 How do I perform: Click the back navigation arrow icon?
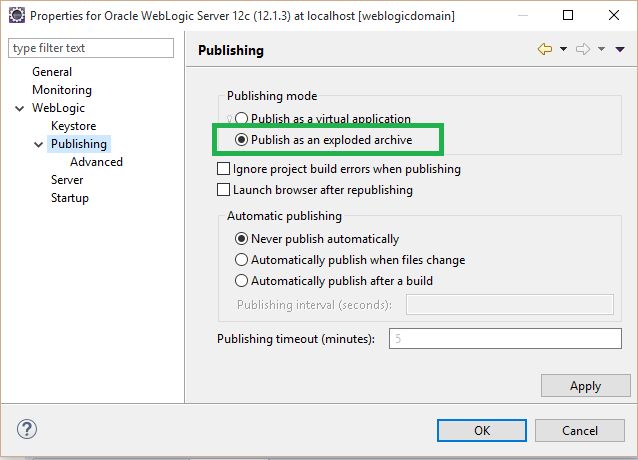[545, 49]
